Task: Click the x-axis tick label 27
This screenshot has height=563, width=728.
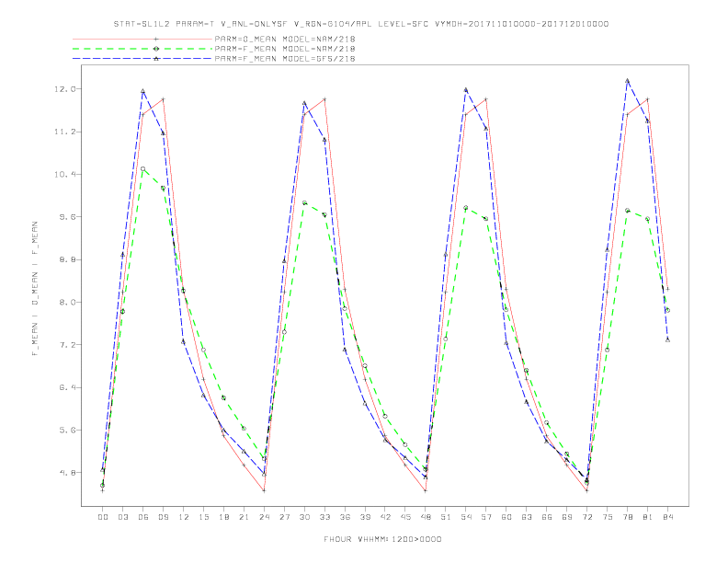Action: coord(284,517)
